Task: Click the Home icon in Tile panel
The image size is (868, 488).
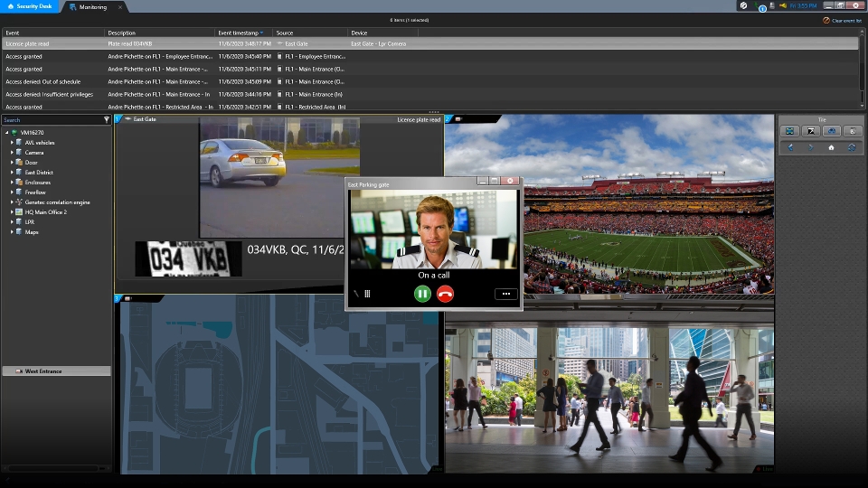Action: click(x=831, y=147)
